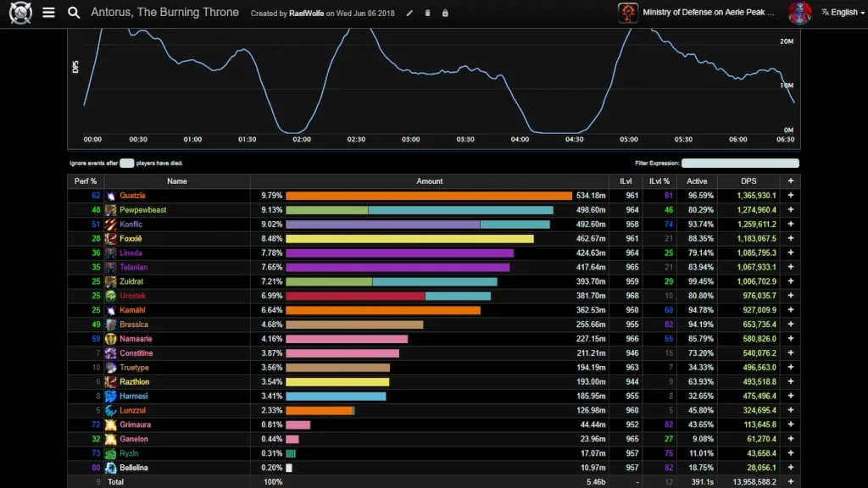
Task: Expand Urostek row with plus icon
Action: coord(791,296)
